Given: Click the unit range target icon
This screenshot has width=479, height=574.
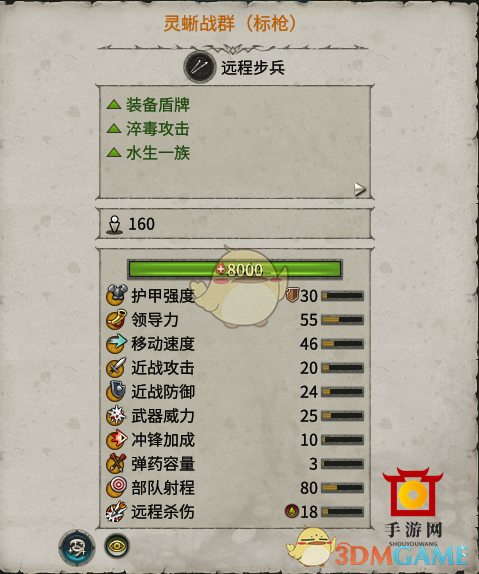Looking at the screenshot, I should click(x=117, y=488).
